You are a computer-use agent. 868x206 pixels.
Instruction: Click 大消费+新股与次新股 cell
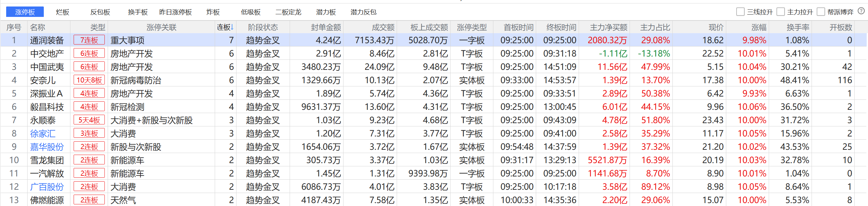click(151, 120)
